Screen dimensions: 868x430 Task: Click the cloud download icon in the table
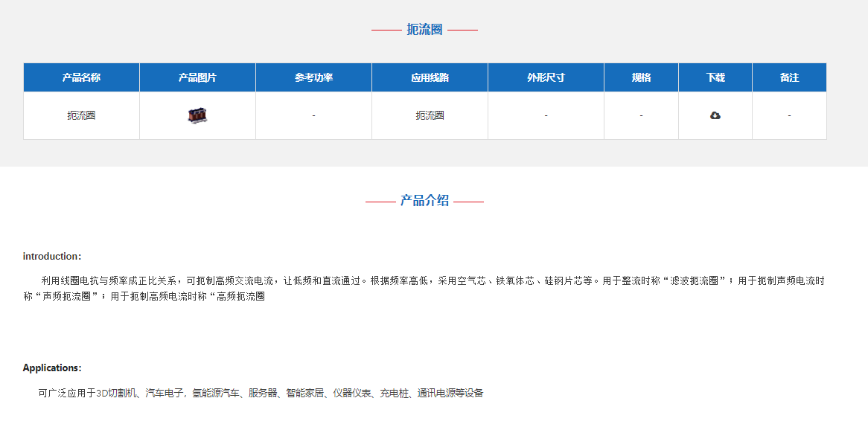715,115
